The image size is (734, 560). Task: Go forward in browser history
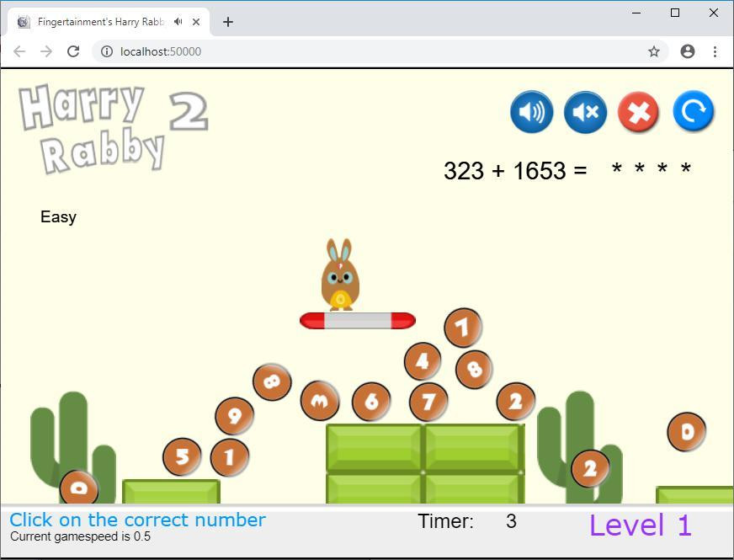coord(46,51)
